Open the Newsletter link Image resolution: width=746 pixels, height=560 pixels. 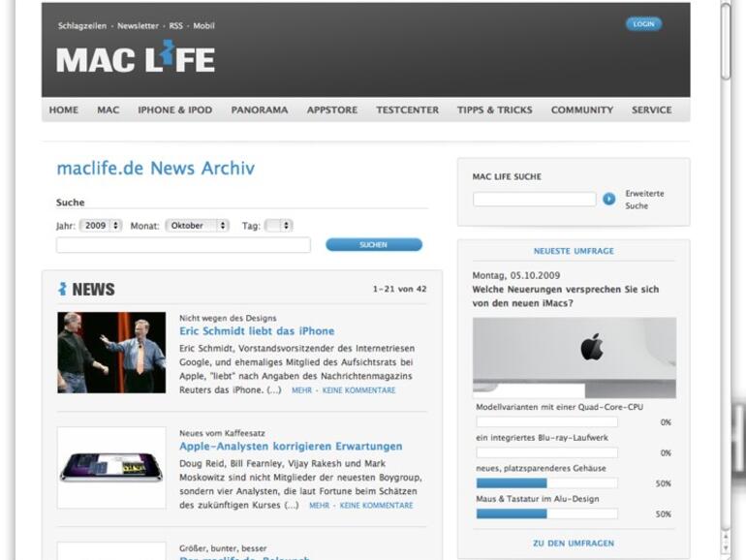tap(138, 26)
